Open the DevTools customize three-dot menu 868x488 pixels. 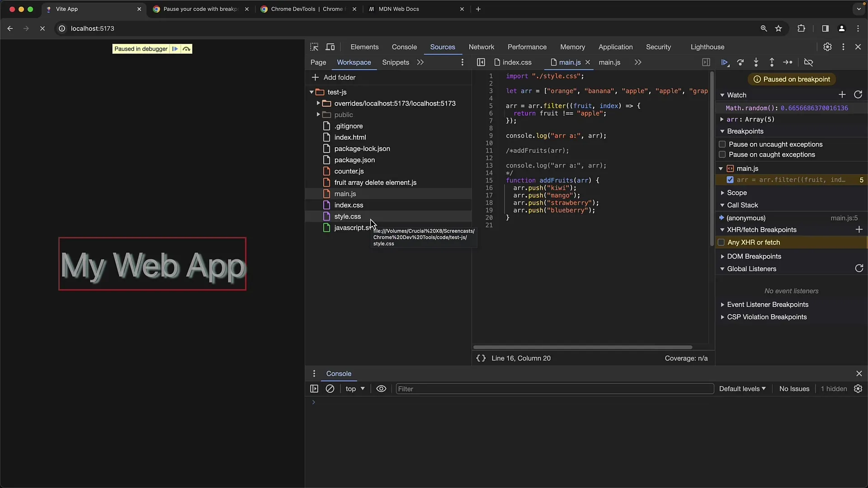click(x=843, y=47)
